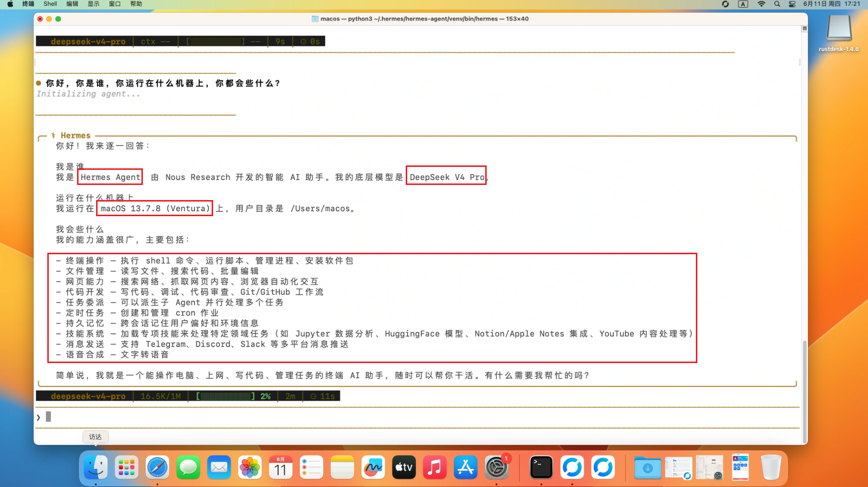Click input source A indicator in menu bar
The height and width of the screenshot is (487, 868).
click(743, 4)
